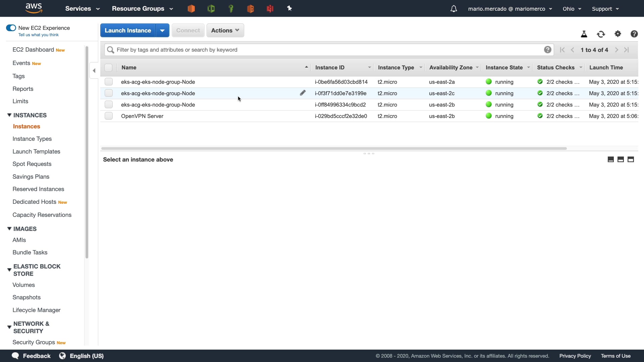Collapse sidebar with left arrow icon
The image size is (644, 362).
click(x=94, y=71)
